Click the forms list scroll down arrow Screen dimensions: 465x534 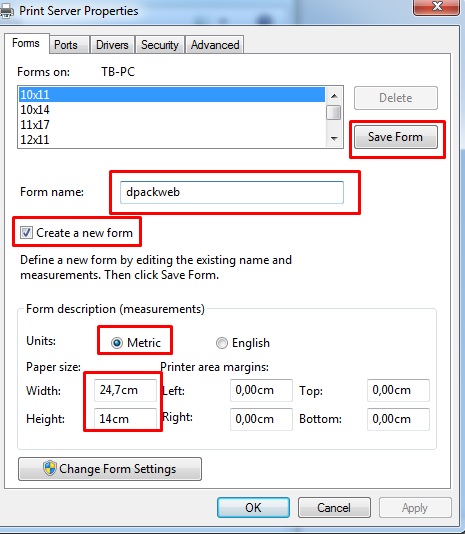coord(334,138)
